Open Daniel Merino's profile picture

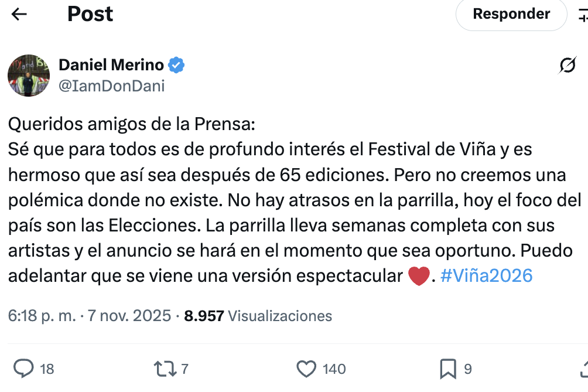click(28, 75)
